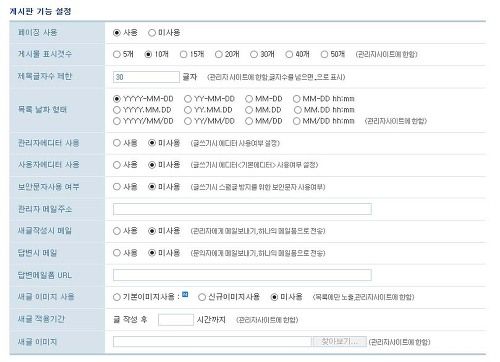Click the 새글 적용기간 hours input field
This screenshot has width=500, height=362.
[x=176, y=320]
